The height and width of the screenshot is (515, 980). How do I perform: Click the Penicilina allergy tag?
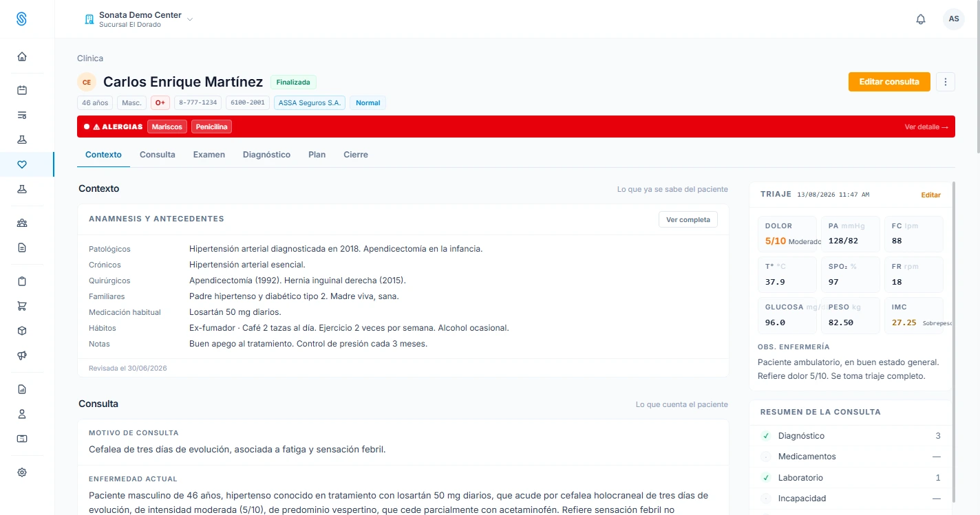tap(212, 127)
